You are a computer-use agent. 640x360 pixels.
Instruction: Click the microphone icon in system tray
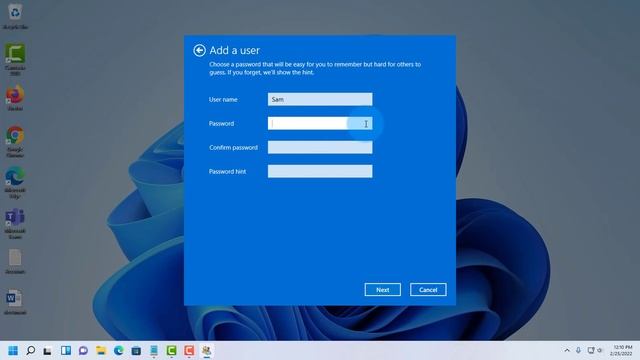578,351
